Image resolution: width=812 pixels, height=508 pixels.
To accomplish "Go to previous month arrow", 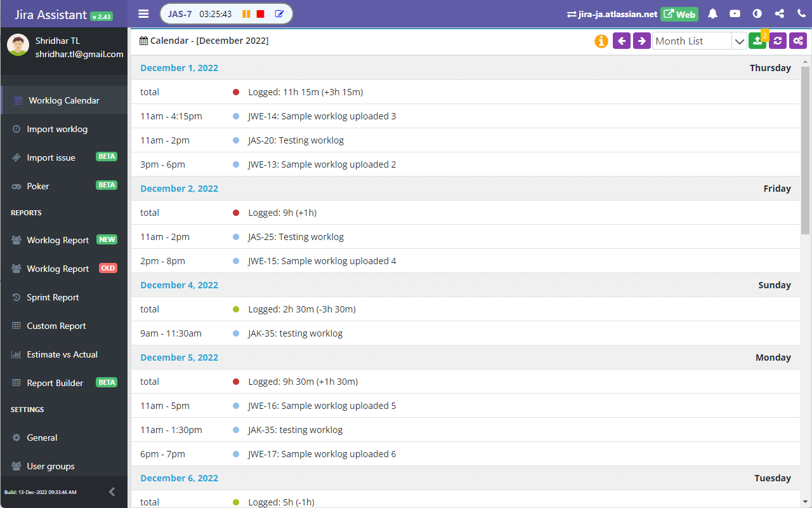I will tap(622, 41).
